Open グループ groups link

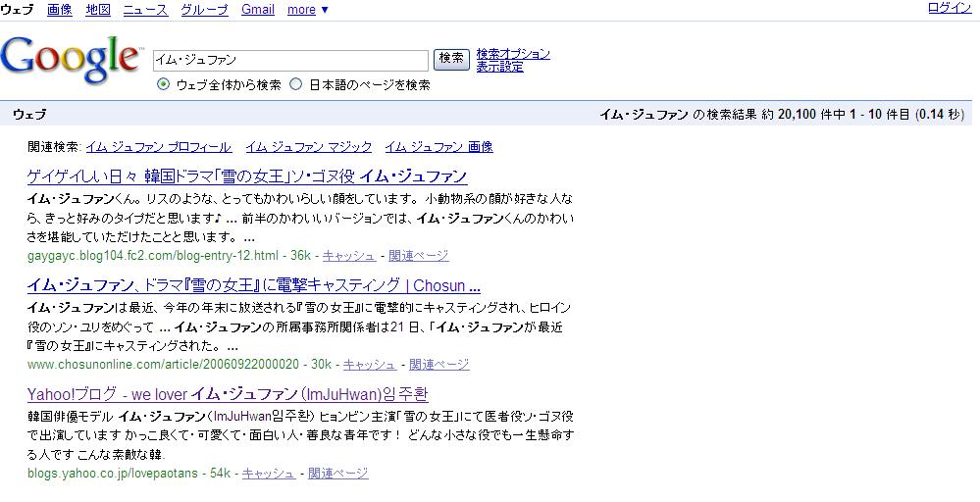(204, 10)
